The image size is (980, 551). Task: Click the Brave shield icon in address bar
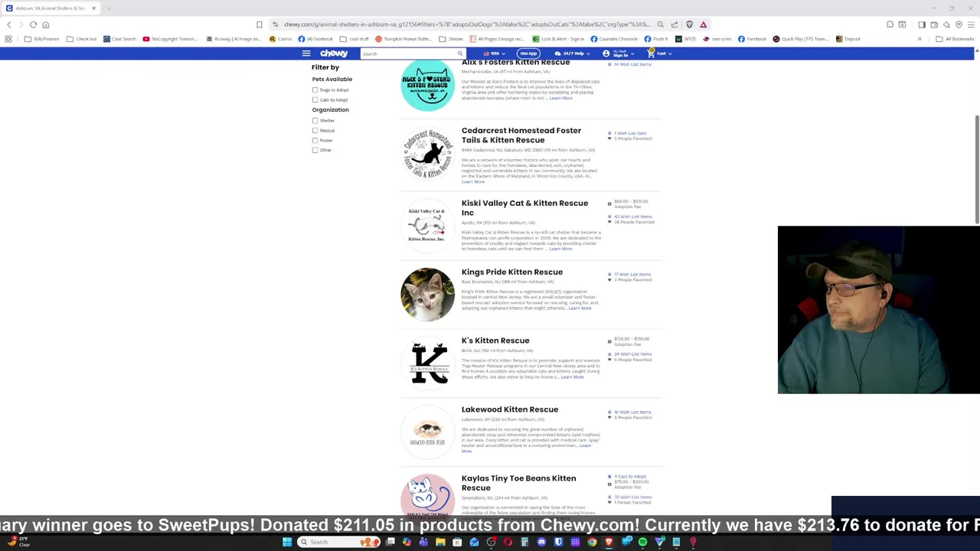689,24
